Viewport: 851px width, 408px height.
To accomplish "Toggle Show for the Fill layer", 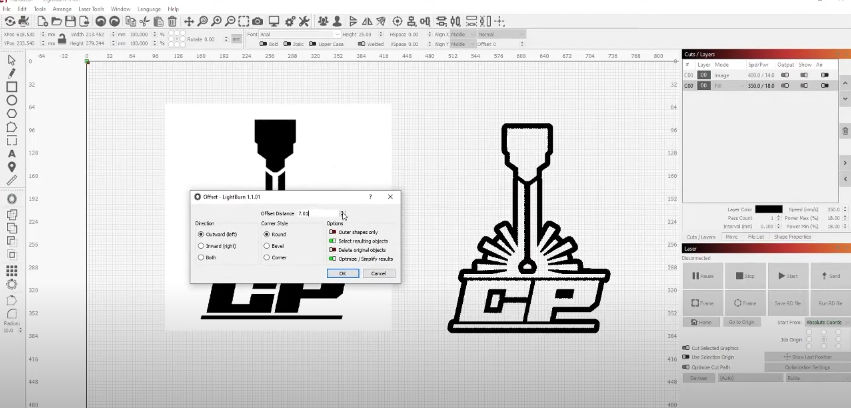I will [804, 86].
